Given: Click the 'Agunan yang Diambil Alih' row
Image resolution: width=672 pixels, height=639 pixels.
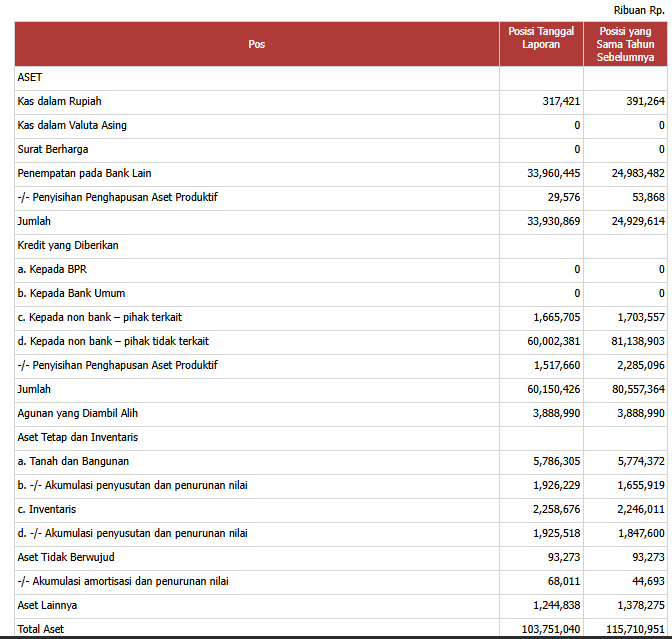Looking at the screenshot, I should tap(78, 413).
